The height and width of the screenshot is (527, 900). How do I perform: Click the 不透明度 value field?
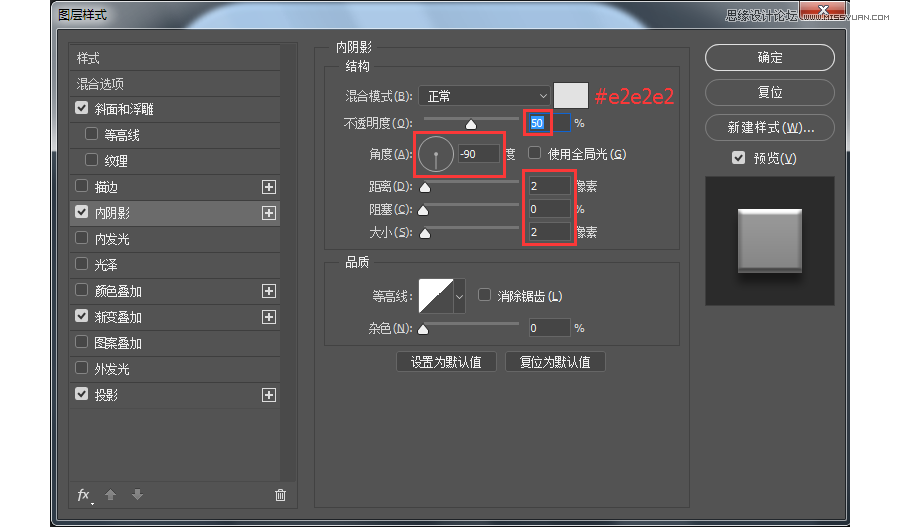549,123
